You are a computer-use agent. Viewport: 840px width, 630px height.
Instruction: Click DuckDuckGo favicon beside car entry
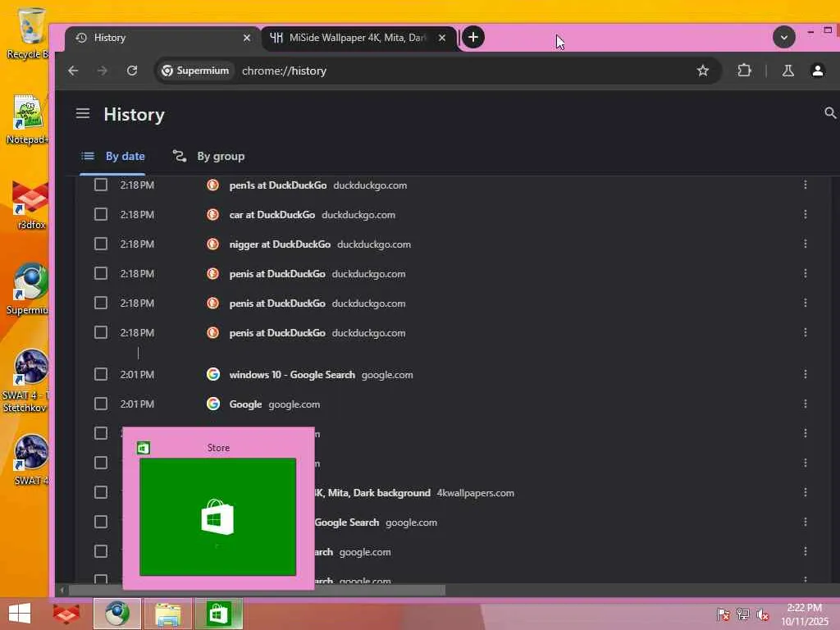[x=212, y=214]
